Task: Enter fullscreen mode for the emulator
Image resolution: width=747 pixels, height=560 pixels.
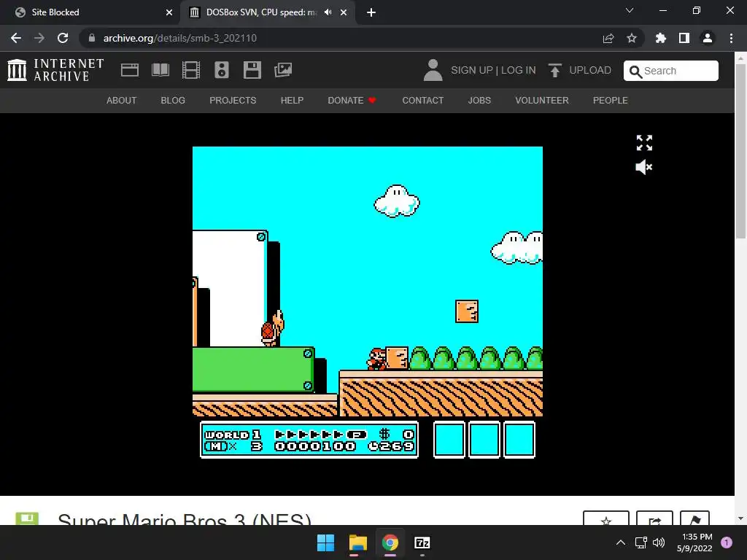Action: coord(644,143)
